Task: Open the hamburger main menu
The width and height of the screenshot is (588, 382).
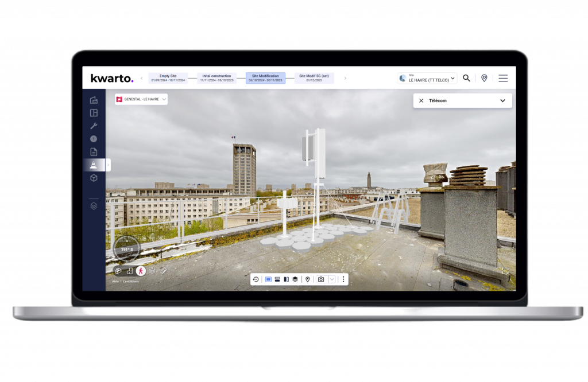Action: (503, 78)
